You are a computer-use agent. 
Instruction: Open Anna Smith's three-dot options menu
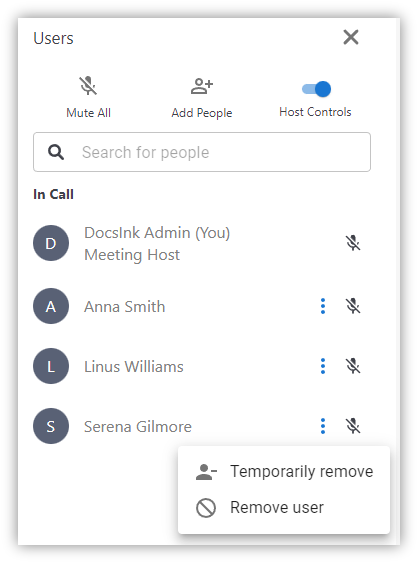coord(323,306)
